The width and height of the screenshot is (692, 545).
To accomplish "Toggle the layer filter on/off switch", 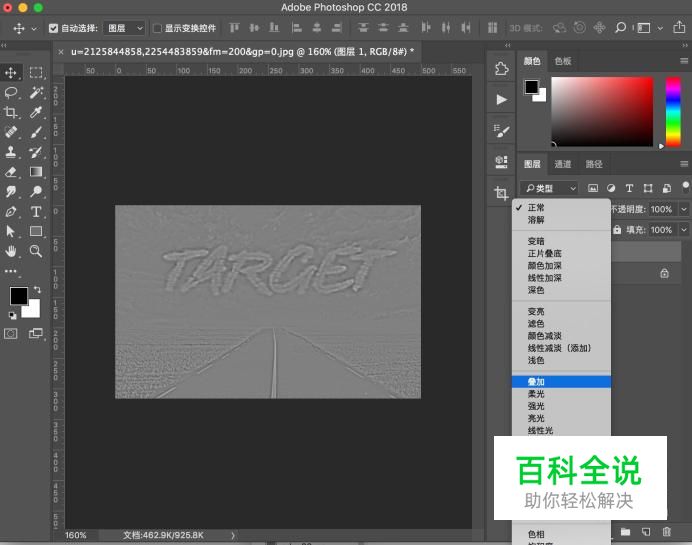I will pyautogui.click(x=685, y=187).
